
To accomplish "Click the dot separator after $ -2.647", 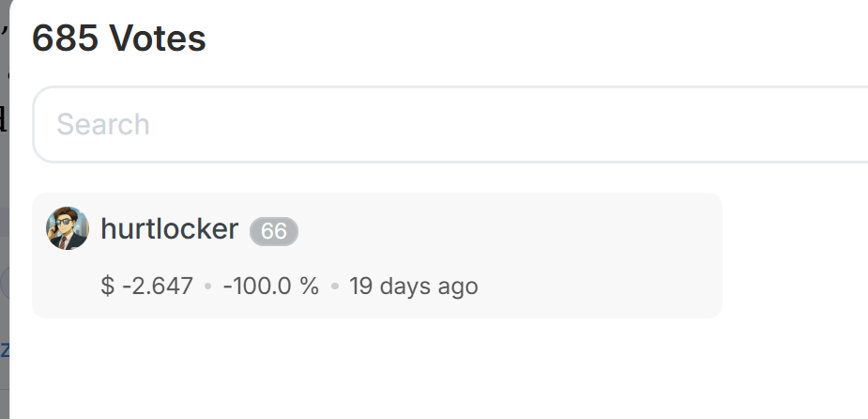I will [x=208, y=286].
